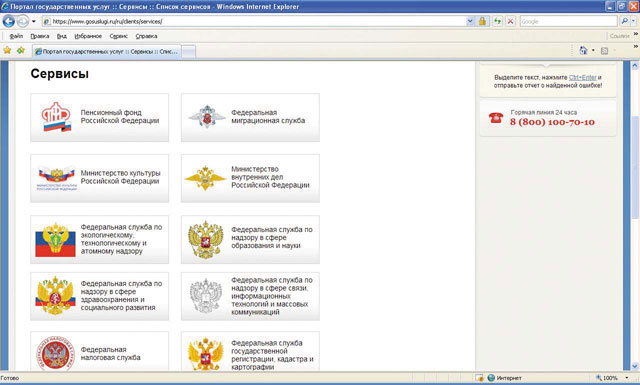The image size is (640, 385).
Task: Expand the address bar history dropdown
Action: (x=470, y=21)
